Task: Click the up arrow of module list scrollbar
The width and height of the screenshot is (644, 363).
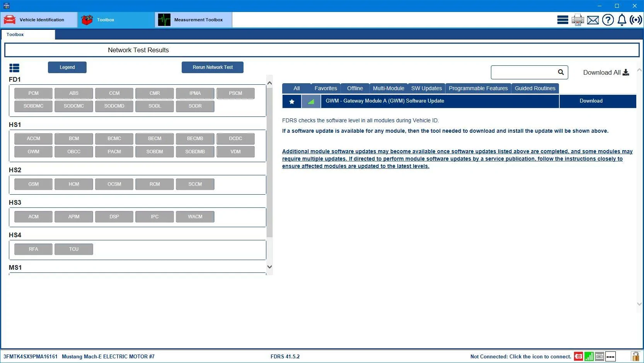Action: 269,83
